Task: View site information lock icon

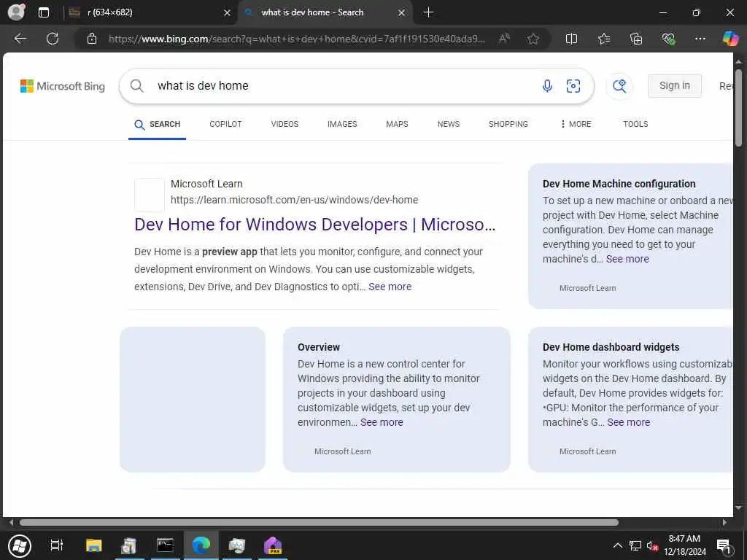Action: click(x=92, y=39)
